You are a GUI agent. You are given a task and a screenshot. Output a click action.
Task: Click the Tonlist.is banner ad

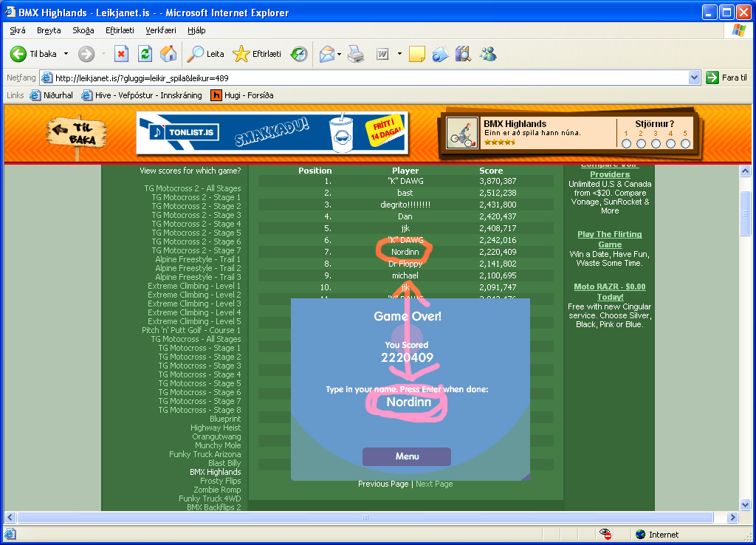coord(272,133)
